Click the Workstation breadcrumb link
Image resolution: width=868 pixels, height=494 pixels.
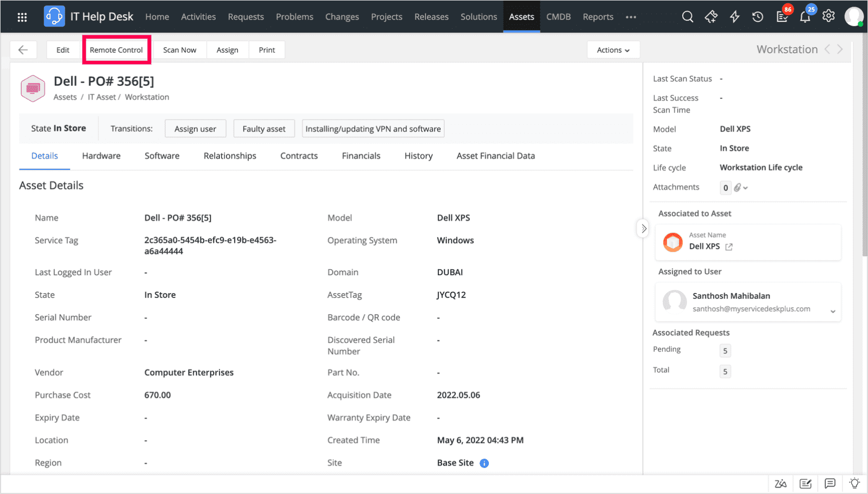pyautogui.click(x=147, y=97)
